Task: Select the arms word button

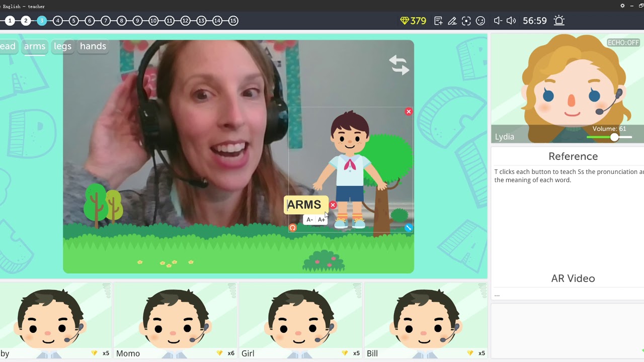Action: [x=35, y=46]
